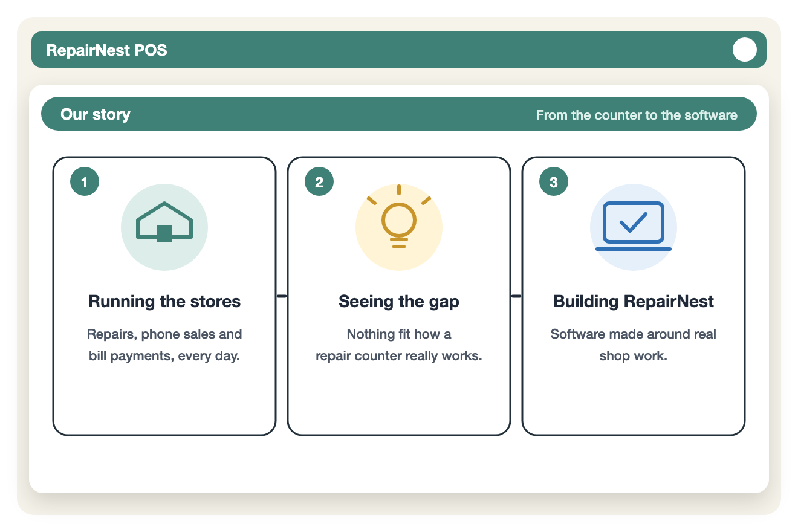
Task: Select the step 2 number badge
Action: pyautogui.click(x=319, y=181)
